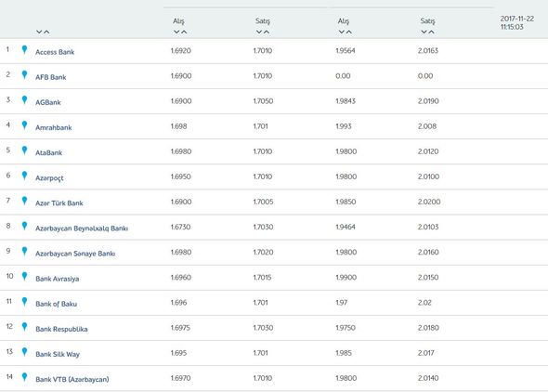Sort bank names using the name column arrows

(43, 32)
